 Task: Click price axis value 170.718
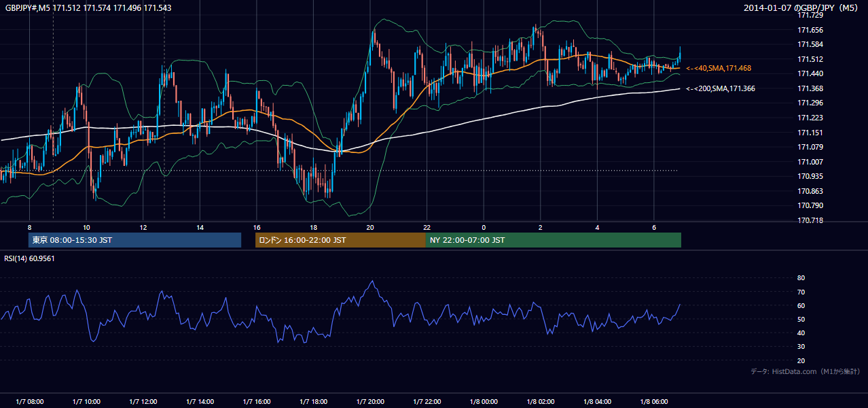(x=810, y=220)
